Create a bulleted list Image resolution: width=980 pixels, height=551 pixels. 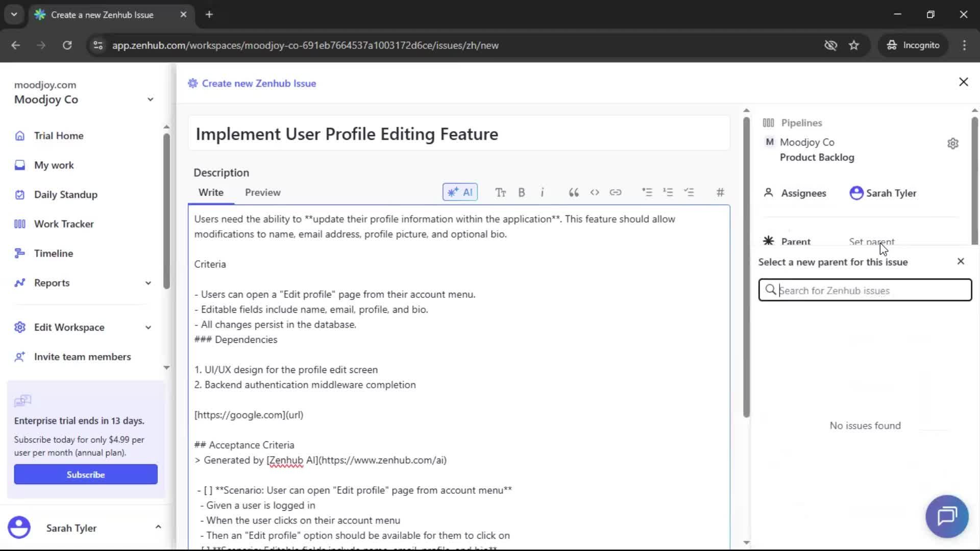(x=647, y=192)
